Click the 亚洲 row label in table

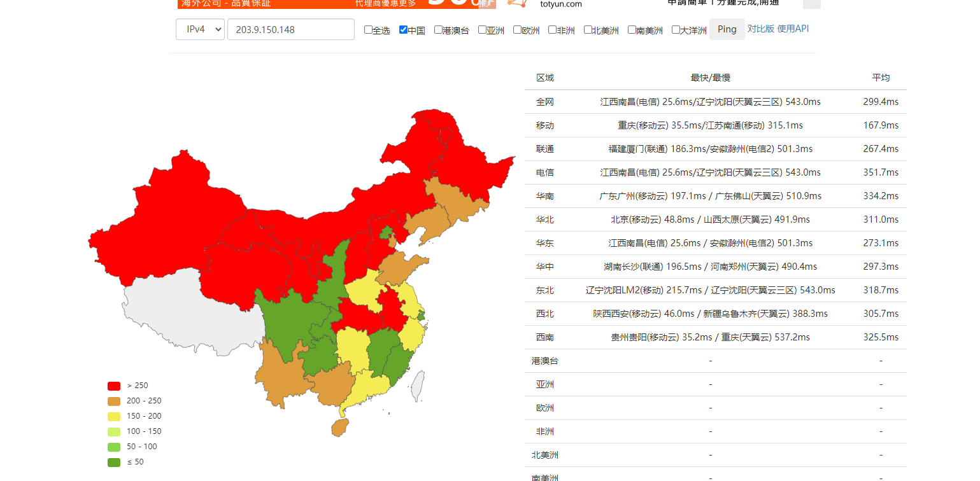545,384
